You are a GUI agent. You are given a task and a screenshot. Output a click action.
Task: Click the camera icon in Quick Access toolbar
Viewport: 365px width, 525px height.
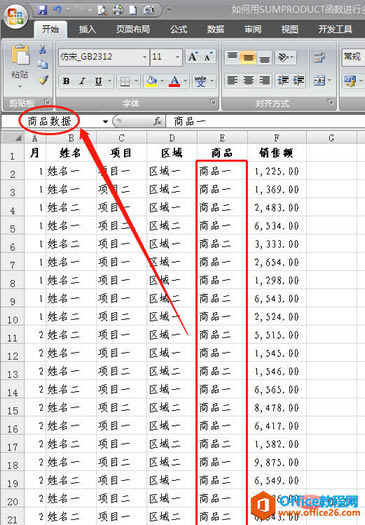click(148, 10)
